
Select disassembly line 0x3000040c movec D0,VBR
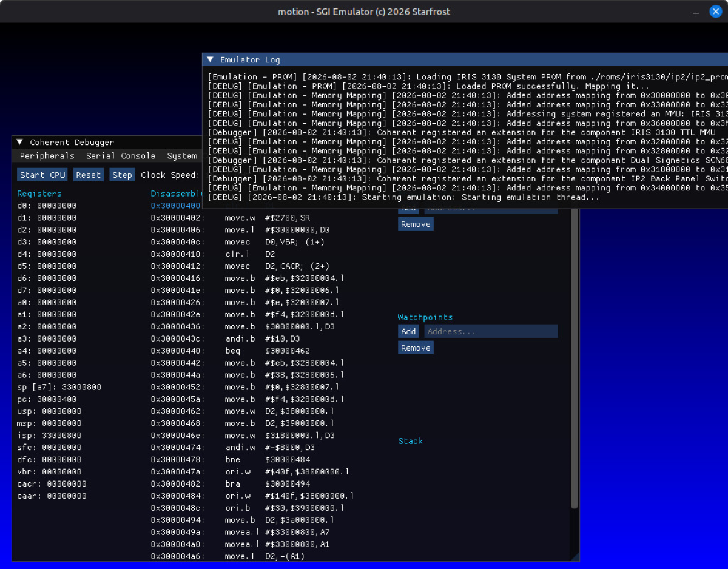[x=238, y=242]
